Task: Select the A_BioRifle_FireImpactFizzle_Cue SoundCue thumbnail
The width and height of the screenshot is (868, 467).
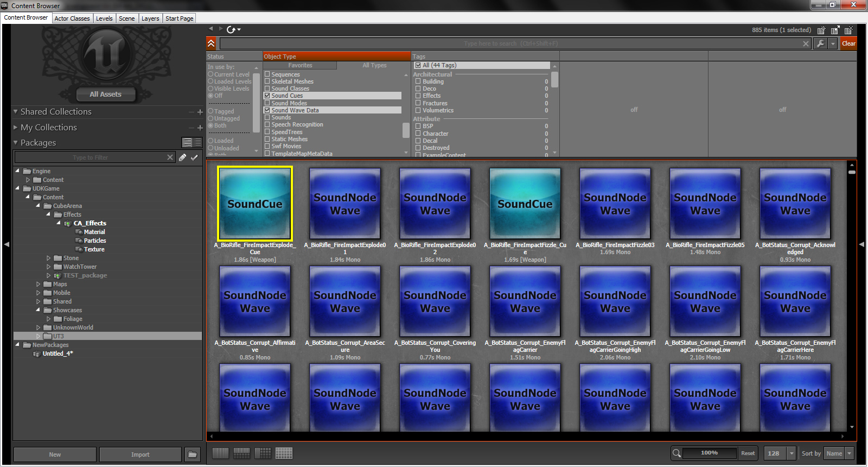Action: click(525, 204)
